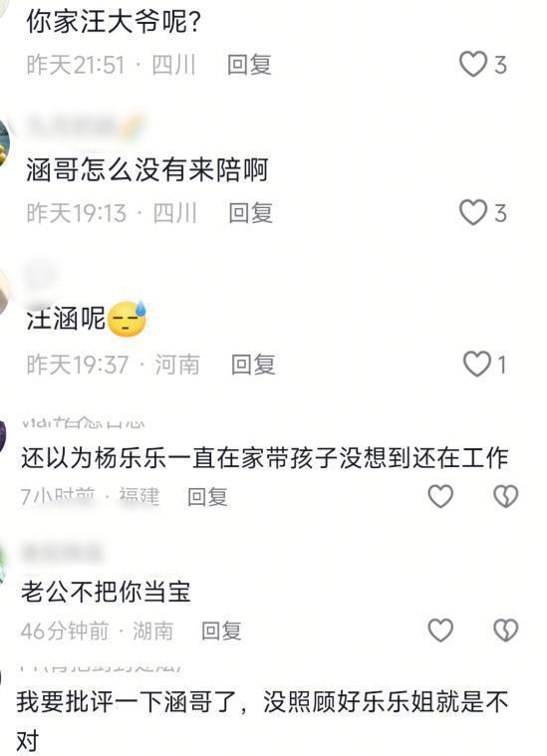The width and height of the screenshot is (547, 756).
Task: Like the comment 涵哥怎么没有来陪啊
Action: pos(472,212)
